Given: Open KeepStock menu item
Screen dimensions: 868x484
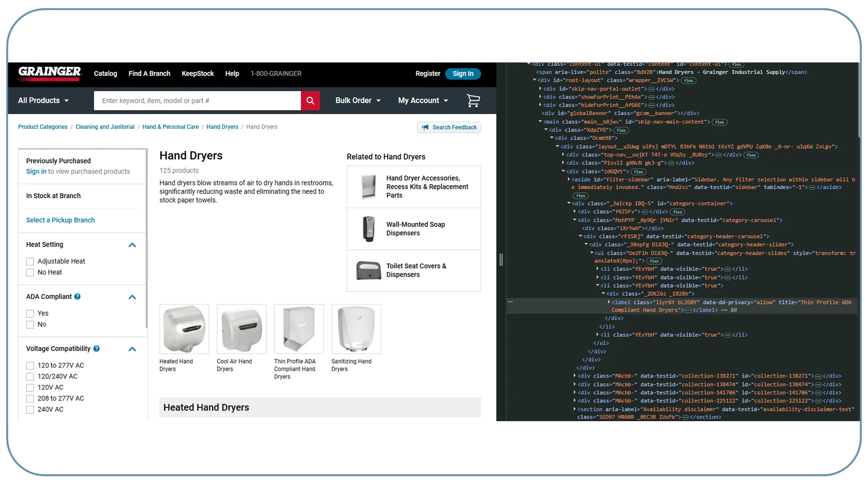Looking at the screenshot, I should [x=198, y=73].
